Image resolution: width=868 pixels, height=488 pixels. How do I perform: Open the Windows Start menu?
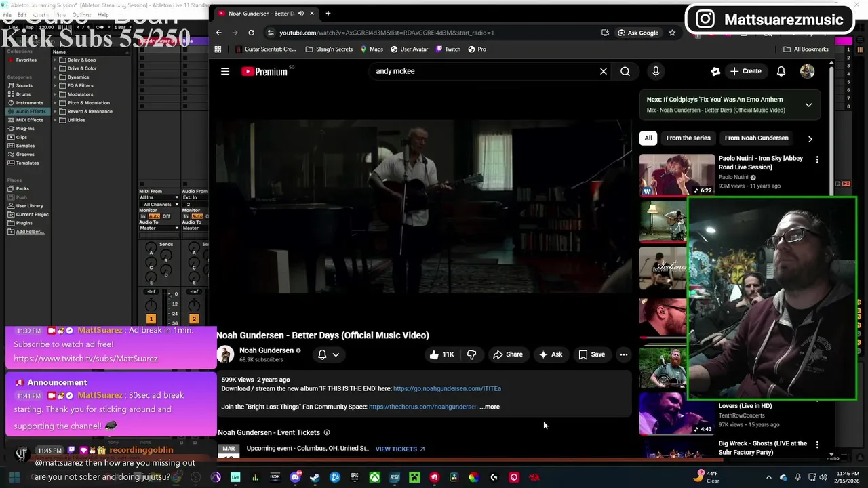pyautogui.click(x=14, y=477)
